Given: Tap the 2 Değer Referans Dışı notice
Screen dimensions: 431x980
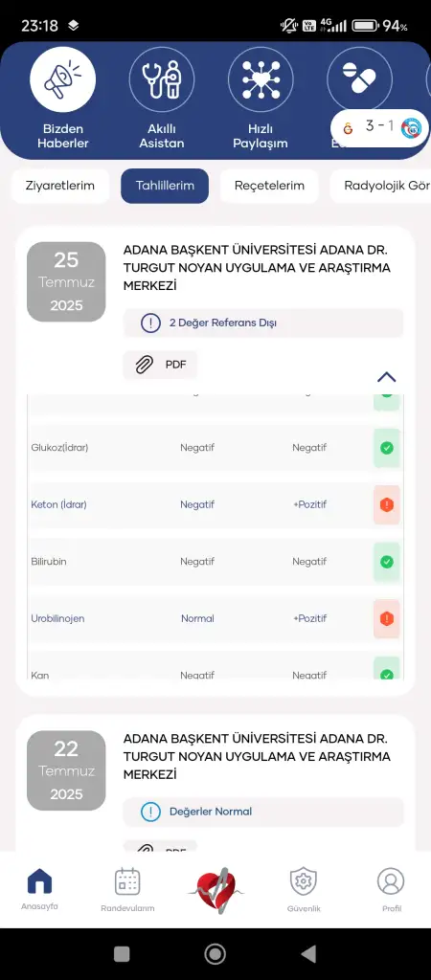Looking at the screenshot, I should (x=263, y=323).
